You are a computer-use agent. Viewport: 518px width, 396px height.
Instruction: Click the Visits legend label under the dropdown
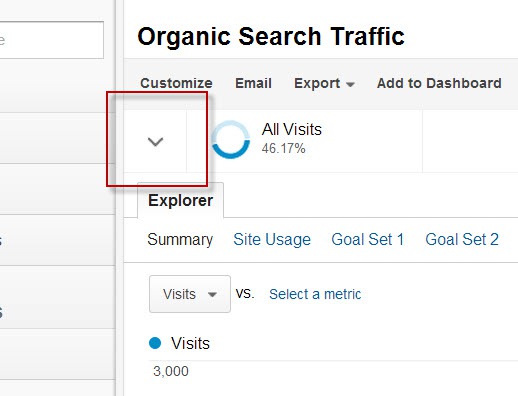click(x=190, y=343)
